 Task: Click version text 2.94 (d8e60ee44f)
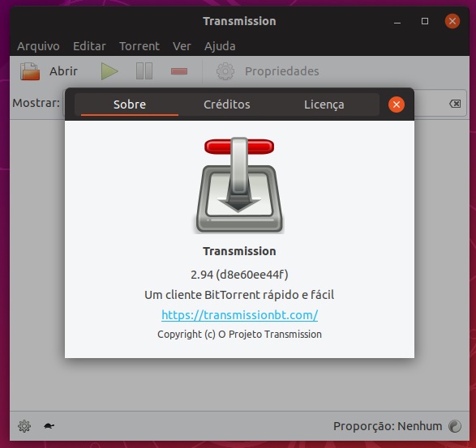[239, 275]
